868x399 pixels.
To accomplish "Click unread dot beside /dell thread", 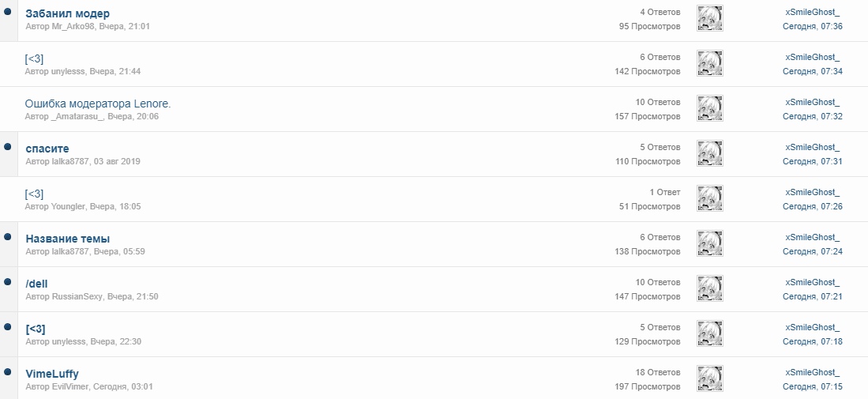I will (x=8, y=282).
